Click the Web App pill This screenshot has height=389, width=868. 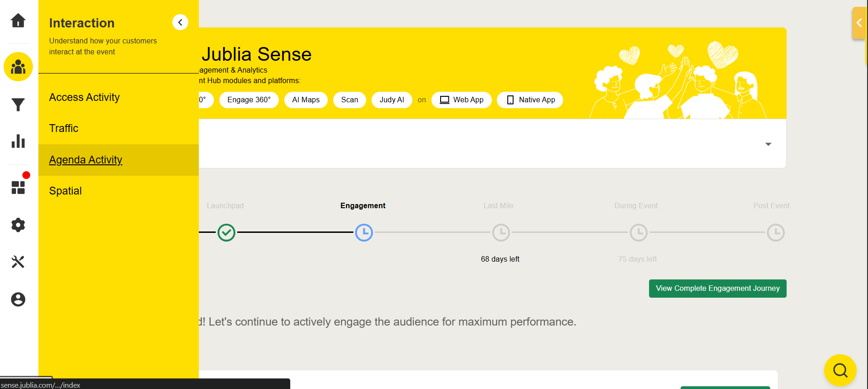462,100
